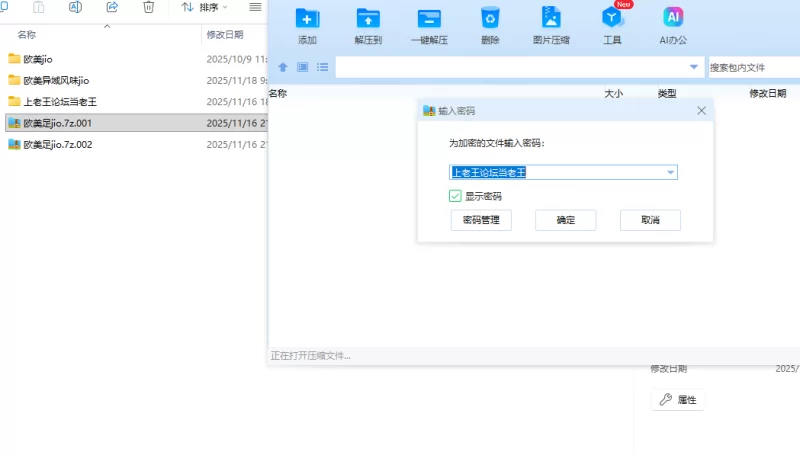Viewport: 800px width, 455px height.
Task: Click the share icon in Explorer toolbar
Action: click(112, 7)
